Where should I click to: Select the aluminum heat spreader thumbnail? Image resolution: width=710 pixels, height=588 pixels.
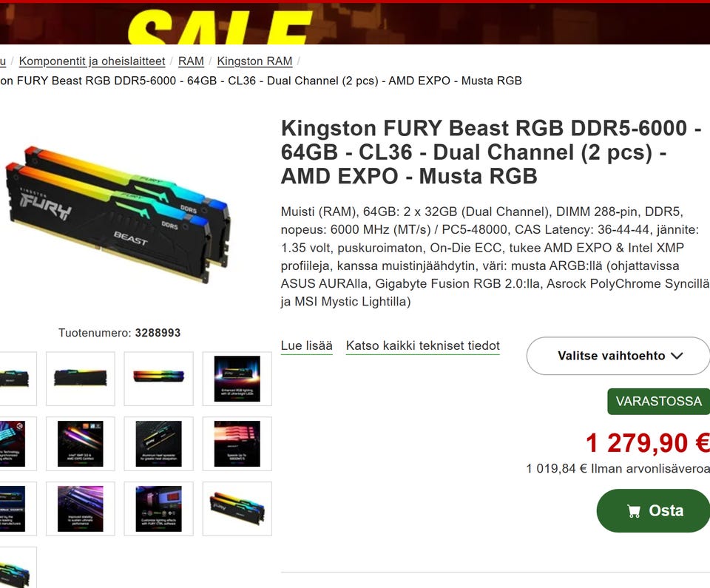(158, 444)
